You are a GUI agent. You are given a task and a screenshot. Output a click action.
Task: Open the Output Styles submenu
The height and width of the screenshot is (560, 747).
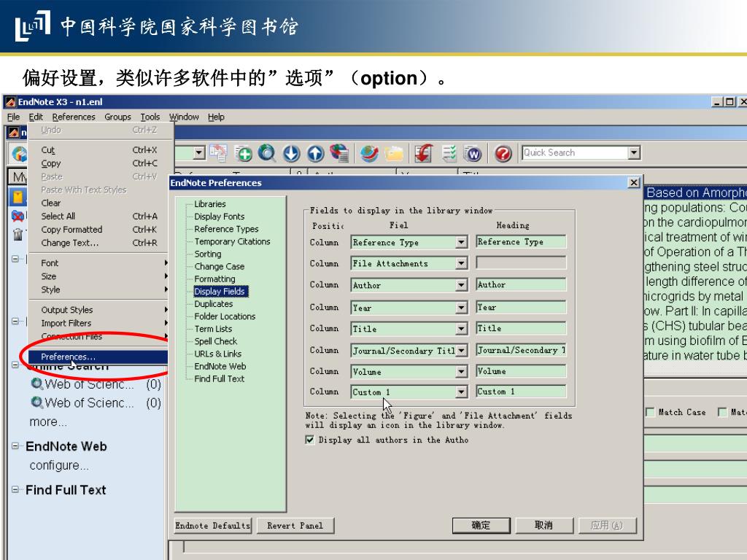click(98, 309)
